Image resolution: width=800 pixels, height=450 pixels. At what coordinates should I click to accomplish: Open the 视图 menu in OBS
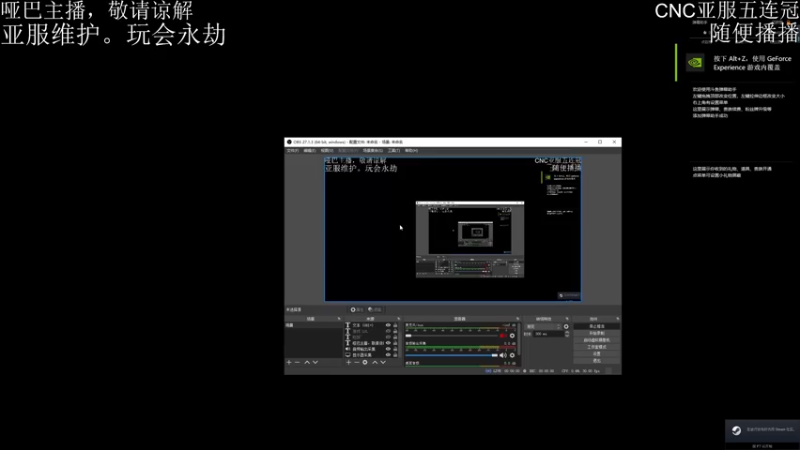pos(327,151)
